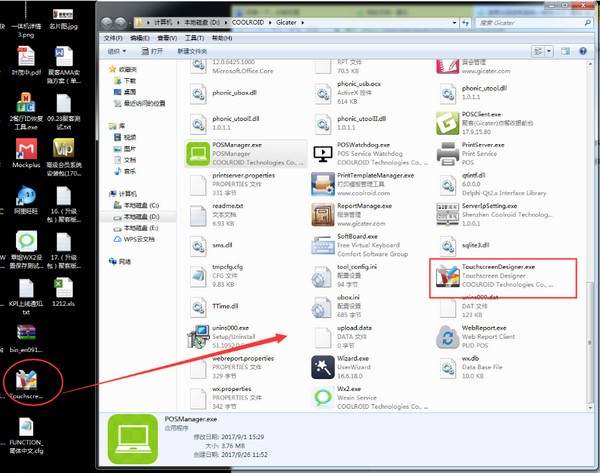
Task: Select the qtintf.dll file icon
Action: tap(448, 184)
